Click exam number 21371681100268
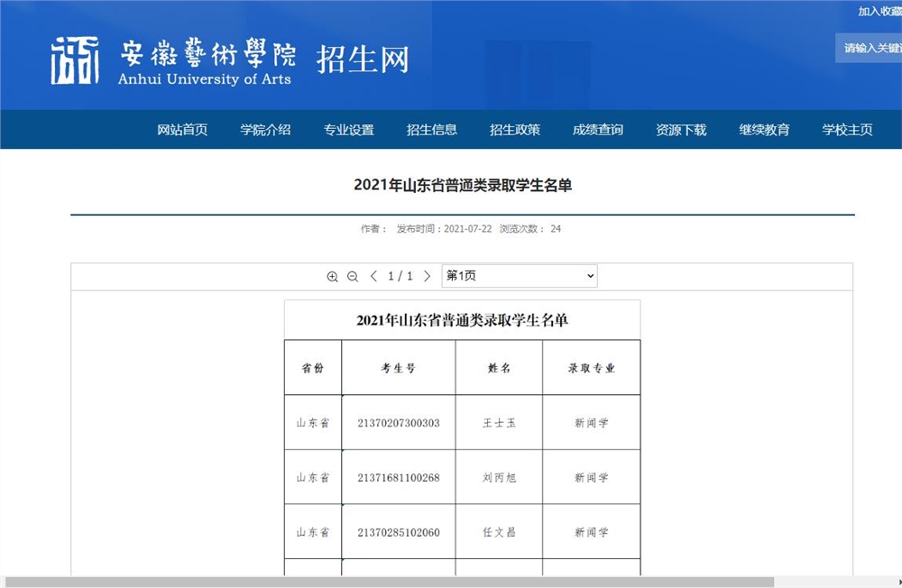 click(x=399, y=478)
